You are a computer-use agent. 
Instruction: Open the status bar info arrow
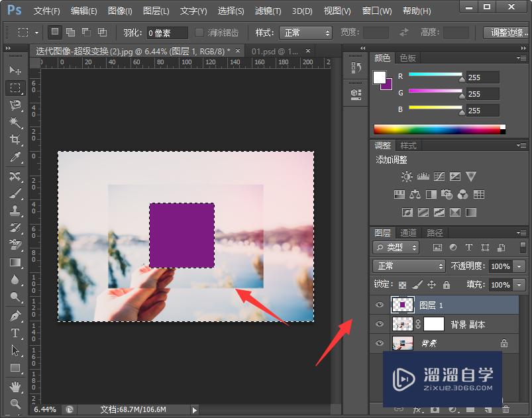click(x=194, y=410)
